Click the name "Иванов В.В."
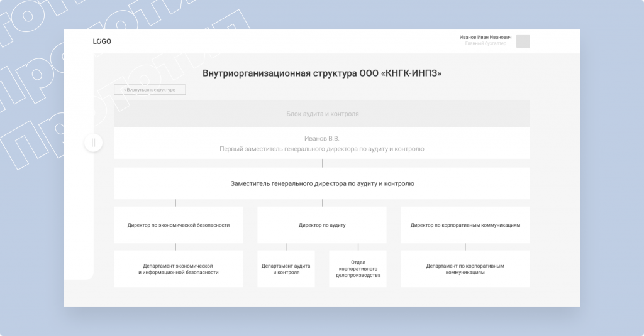Viewport: 644px width, 336px height. coord(322,138)
